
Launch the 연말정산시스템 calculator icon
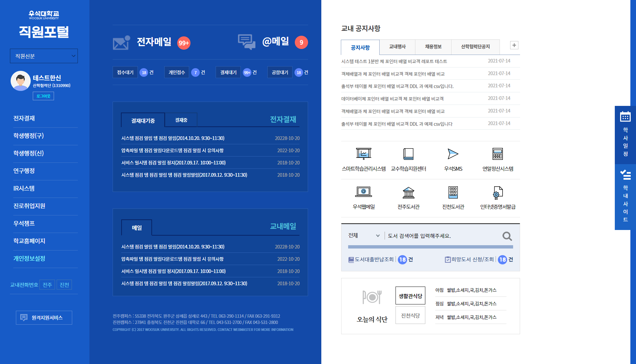(x=498, y=154)
